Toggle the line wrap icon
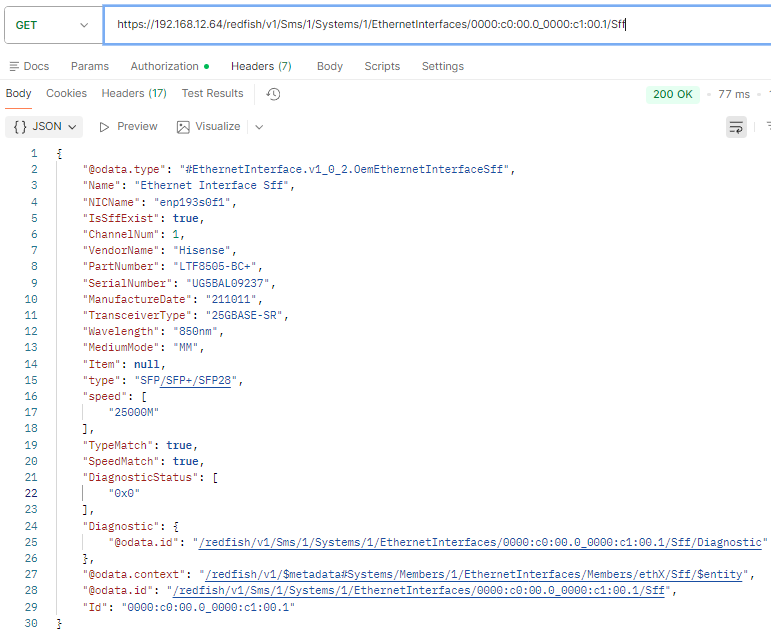771x640 pixels. click(736, 127)
